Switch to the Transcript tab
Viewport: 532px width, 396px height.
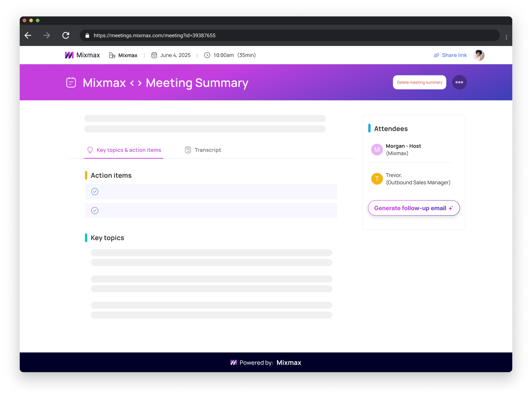point(203,150)
